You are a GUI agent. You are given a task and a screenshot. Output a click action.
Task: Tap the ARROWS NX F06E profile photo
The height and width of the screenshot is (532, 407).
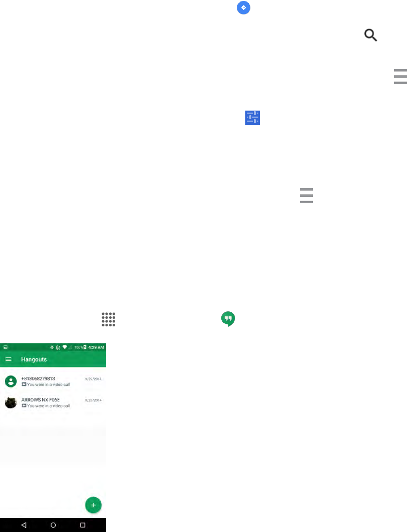point(11,403)
